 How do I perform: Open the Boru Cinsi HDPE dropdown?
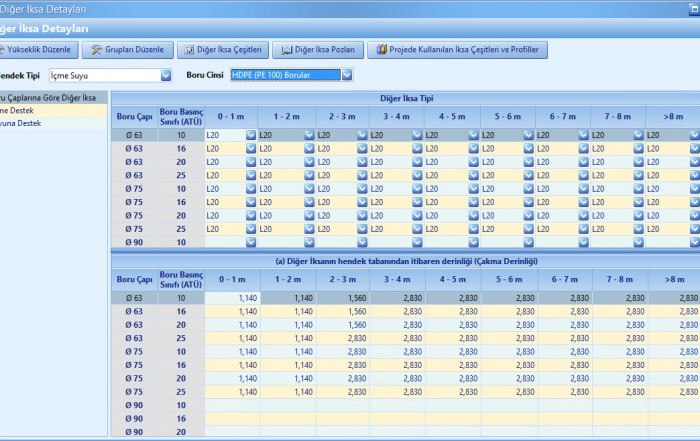[x=346, y=75]
